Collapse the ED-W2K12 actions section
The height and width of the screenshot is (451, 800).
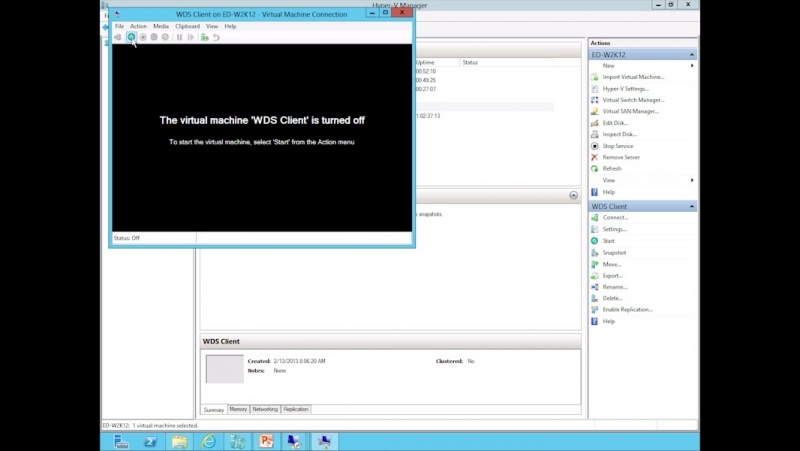(692, 55)
